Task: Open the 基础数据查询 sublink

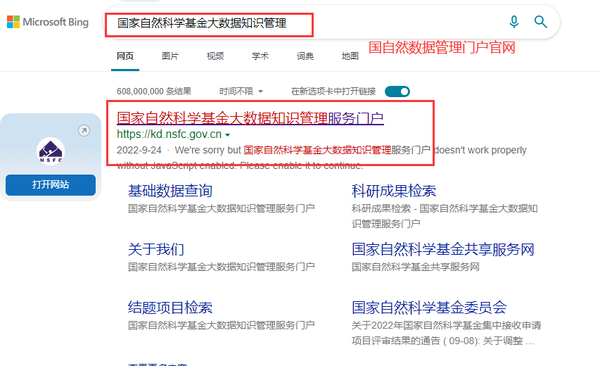Action: point(170,191)
